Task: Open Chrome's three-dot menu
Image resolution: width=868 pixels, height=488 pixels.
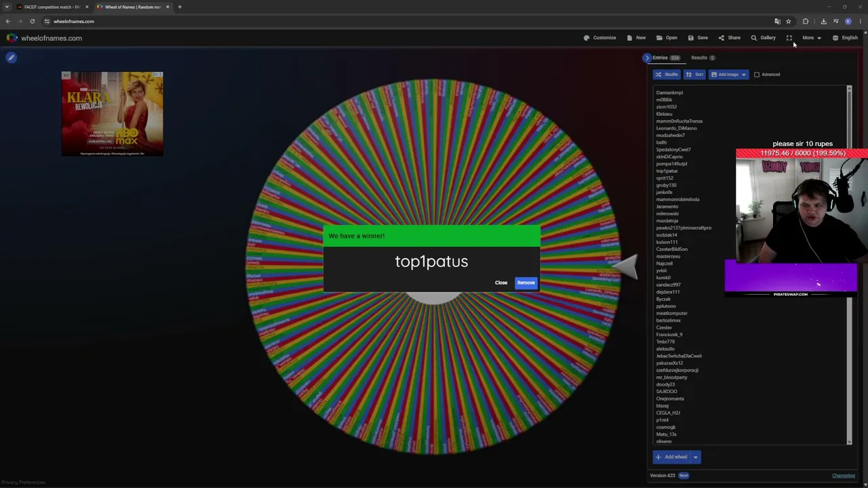Action: click(861, 21)
